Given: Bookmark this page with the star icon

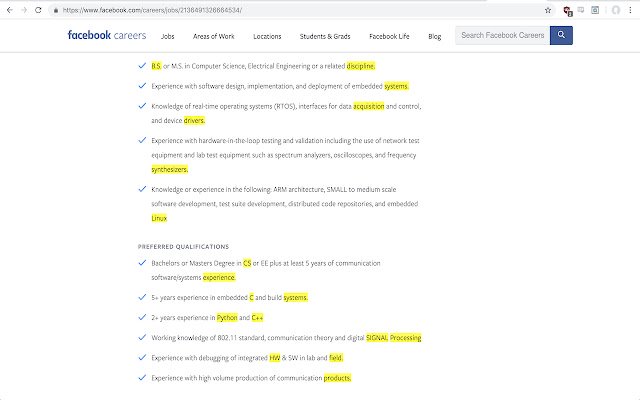Looking at the screenshot, I should [548, 10].
